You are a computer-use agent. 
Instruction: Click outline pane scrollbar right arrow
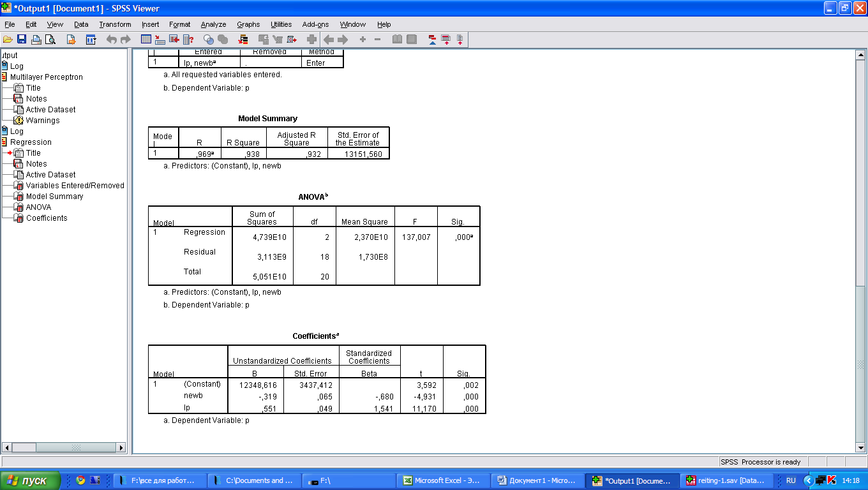coord(121,448)
